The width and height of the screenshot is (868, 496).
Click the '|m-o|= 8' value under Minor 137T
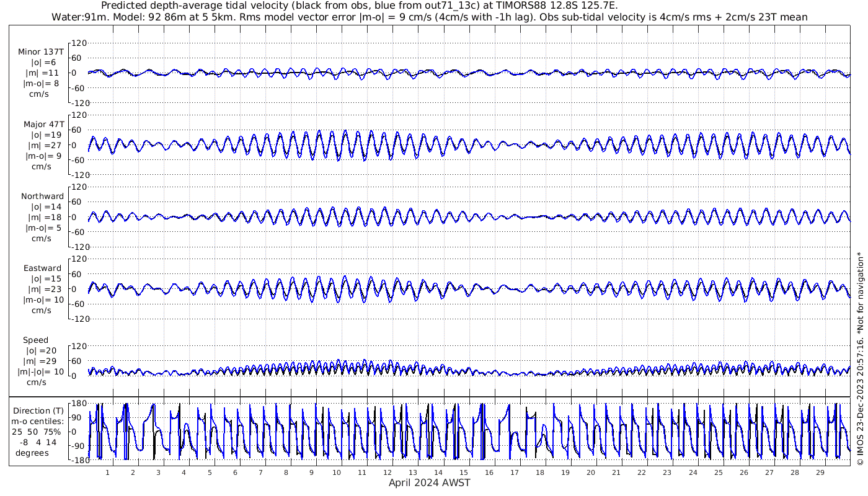[x=42, y=84]
